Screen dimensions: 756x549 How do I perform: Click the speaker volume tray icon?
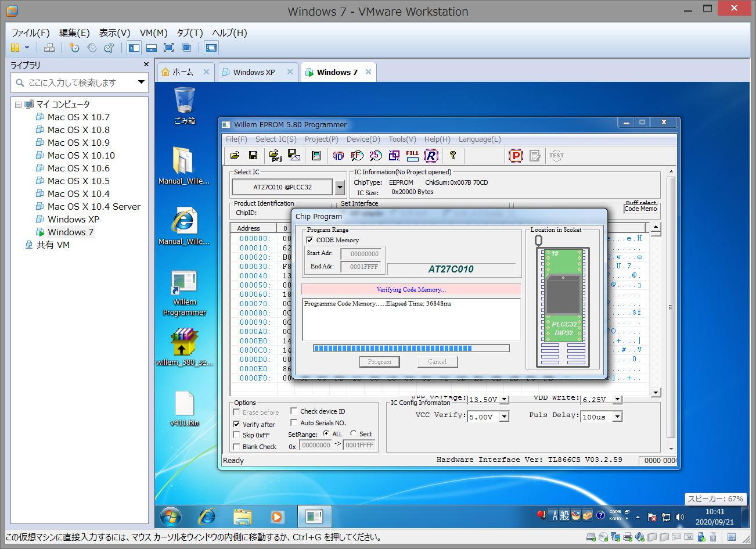(x=680, y=516)
